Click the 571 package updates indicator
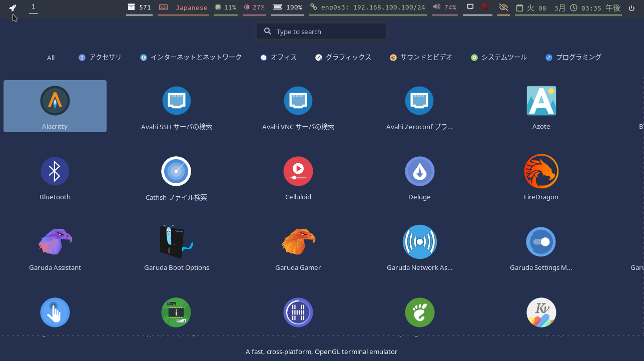 point(139,8)
